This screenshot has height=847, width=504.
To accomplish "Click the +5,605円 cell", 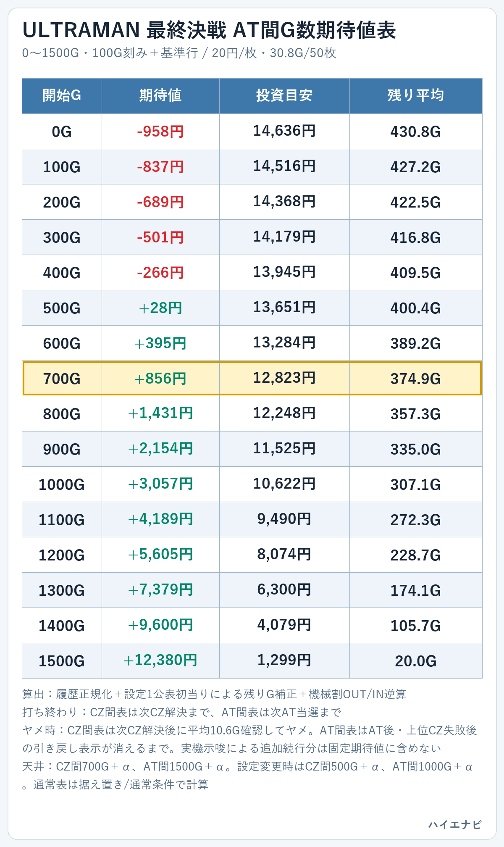I will pos(160,555).
